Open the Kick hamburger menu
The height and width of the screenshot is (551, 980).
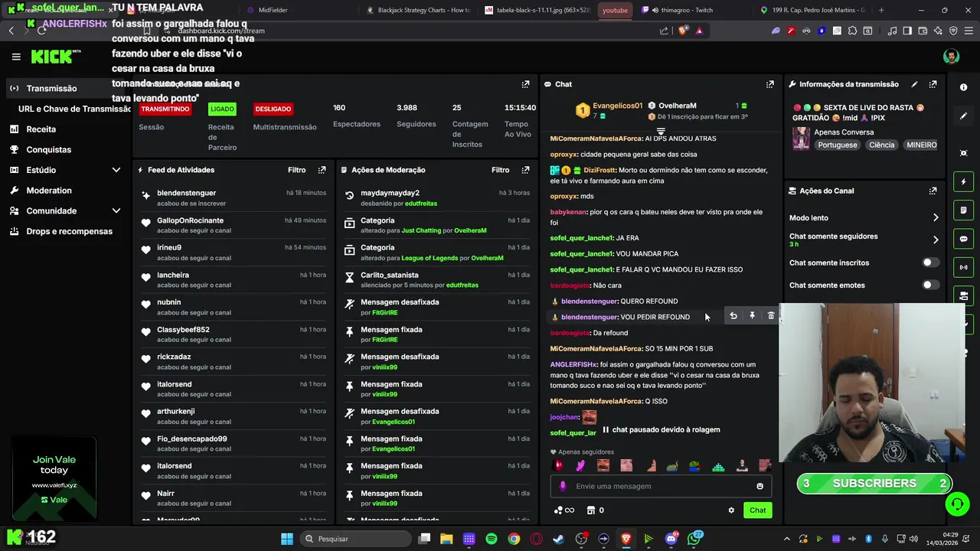point(16,57)
